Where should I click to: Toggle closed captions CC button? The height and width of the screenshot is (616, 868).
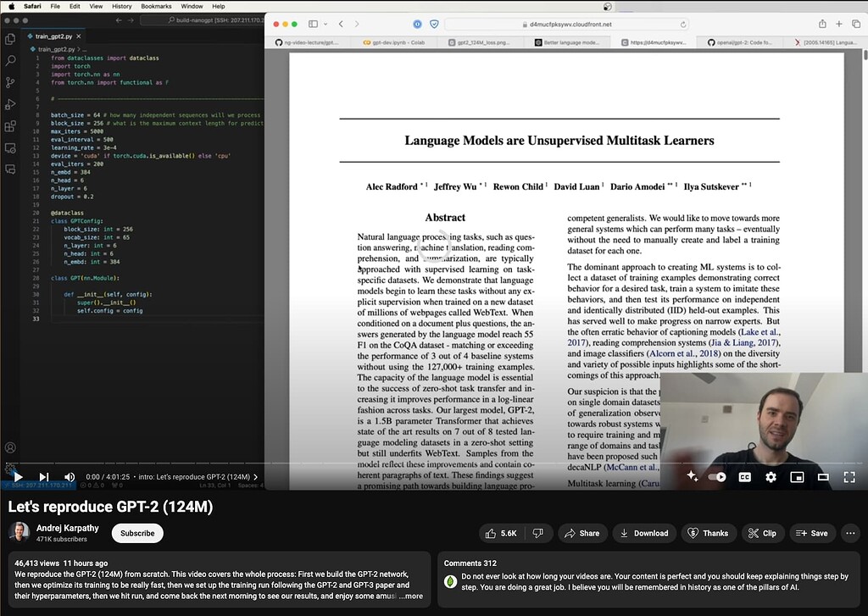tap(744, 477)
